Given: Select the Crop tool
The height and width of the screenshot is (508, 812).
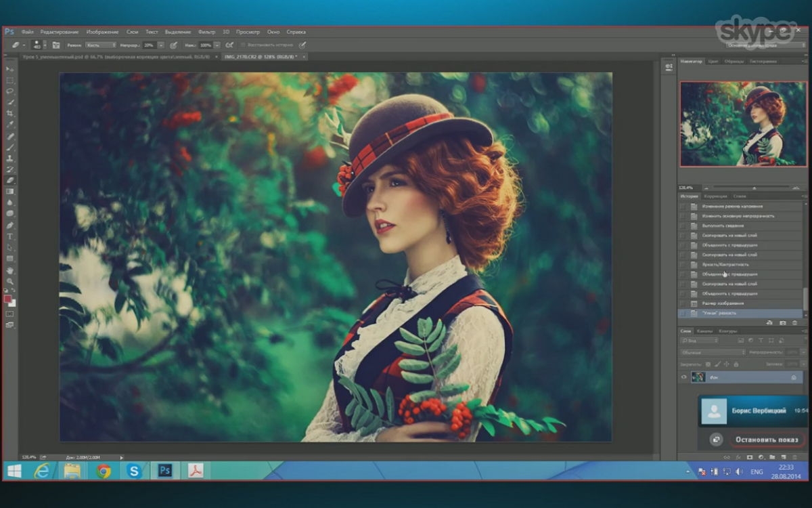Looking at the screenshot, I should [10, 114].
